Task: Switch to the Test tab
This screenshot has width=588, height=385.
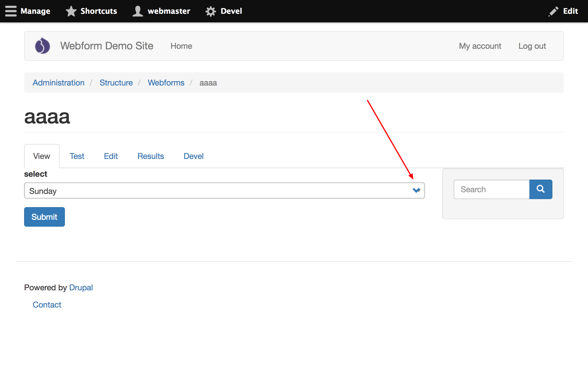Action: pyautogui.click(x=76, y=155)
